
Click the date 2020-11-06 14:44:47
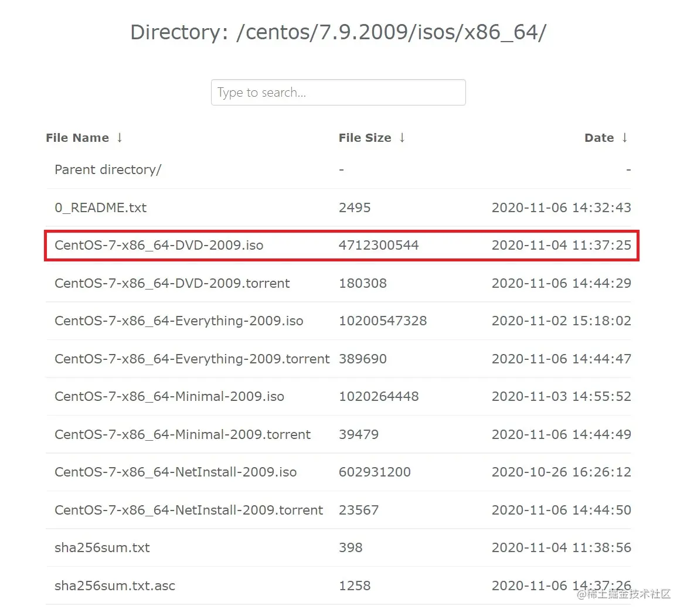[561, 359]
